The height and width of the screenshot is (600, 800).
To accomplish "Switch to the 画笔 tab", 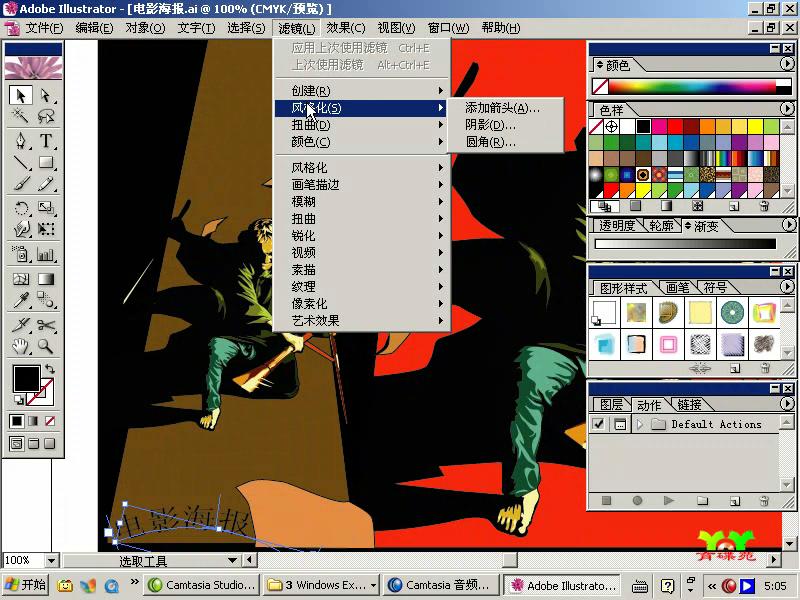I will [x=678, y=288].
